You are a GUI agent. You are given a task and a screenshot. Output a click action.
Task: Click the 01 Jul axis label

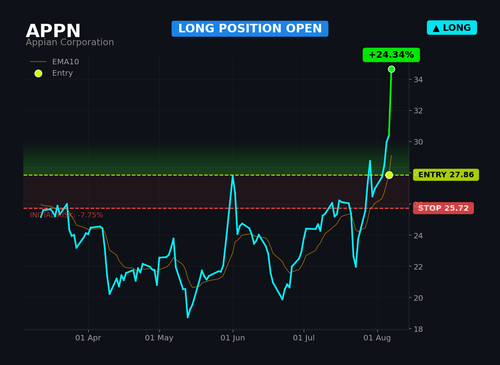(304, 338)
